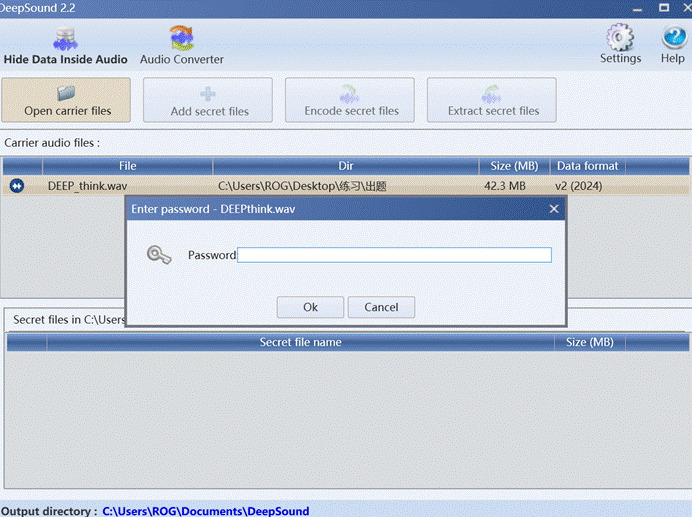Select the v2 (2024) data format cell
Viewport: 692px width, 517px height.
pos(579,186)
